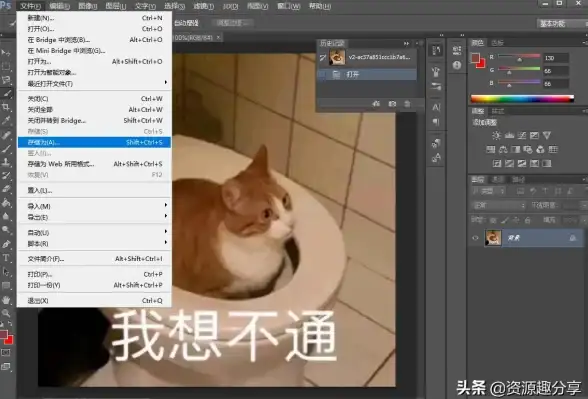Select the Rectangular Marquee tool
588x399 pixels.
[6, 66]
